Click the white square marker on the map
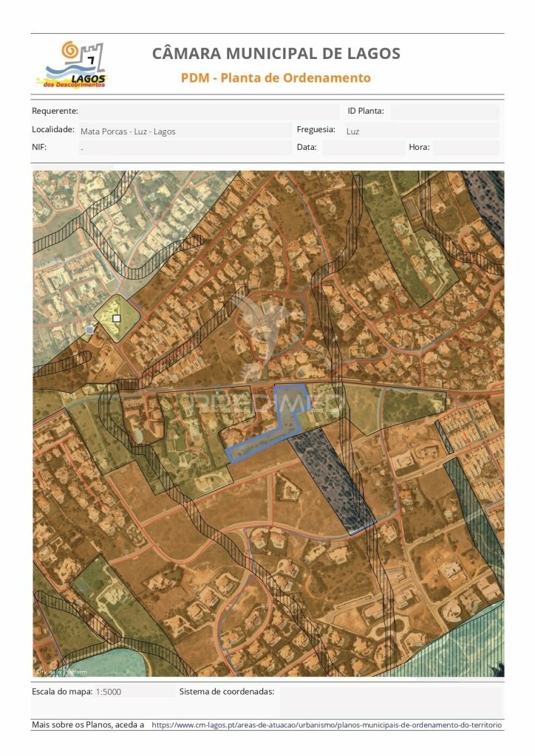The width and height of the screenshot is (535, 756). click(116, 318)
